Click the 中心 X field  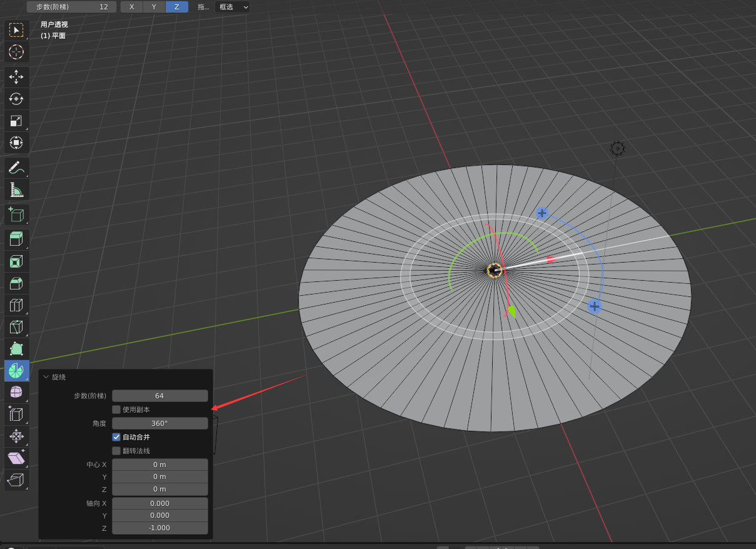click(x=160, y=465)
